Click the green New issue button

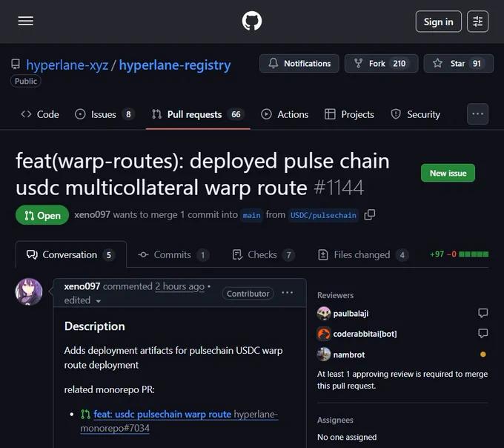coord(448,173)
